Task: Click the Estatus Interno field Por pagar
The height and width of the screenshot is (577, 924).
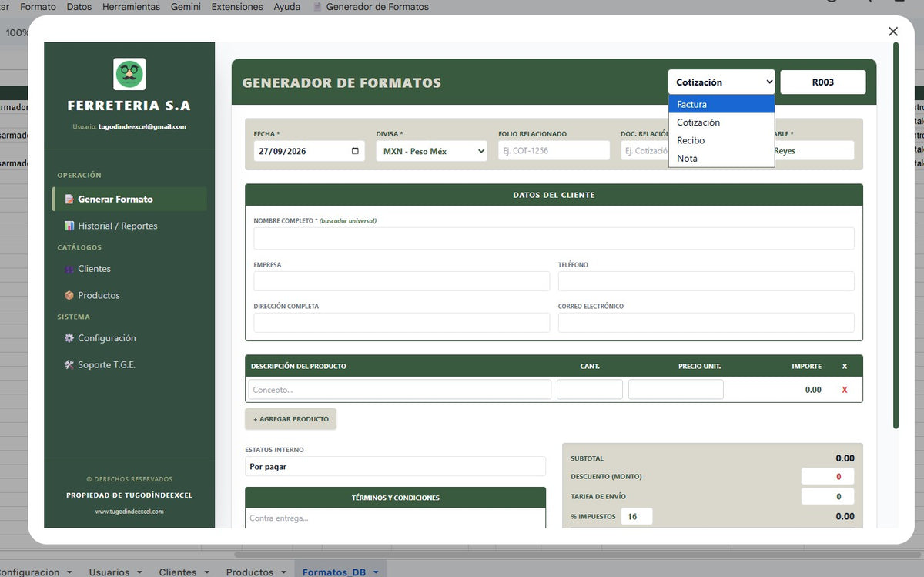Action: click(396, 467)
